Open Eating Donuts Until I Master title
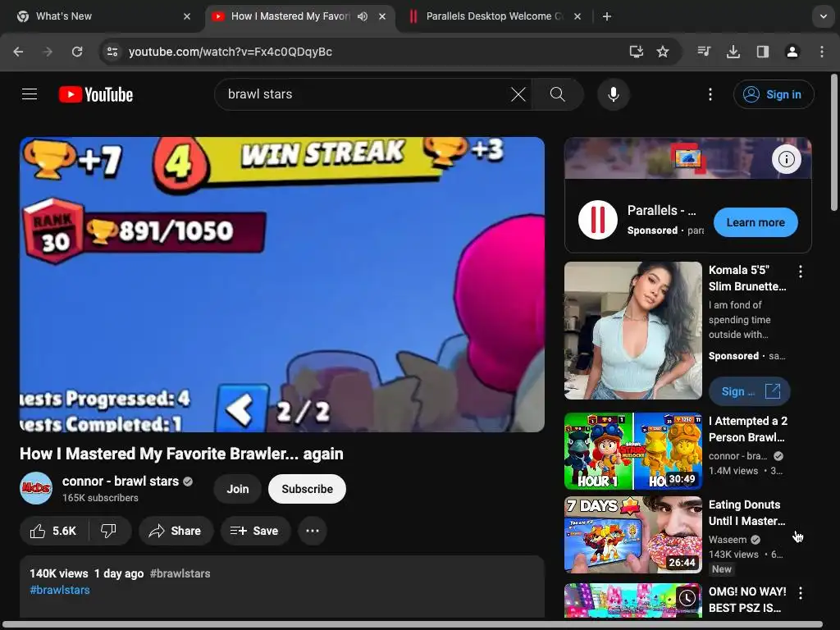The height and width of the screenshot is (630, 840). coord(746,513)
